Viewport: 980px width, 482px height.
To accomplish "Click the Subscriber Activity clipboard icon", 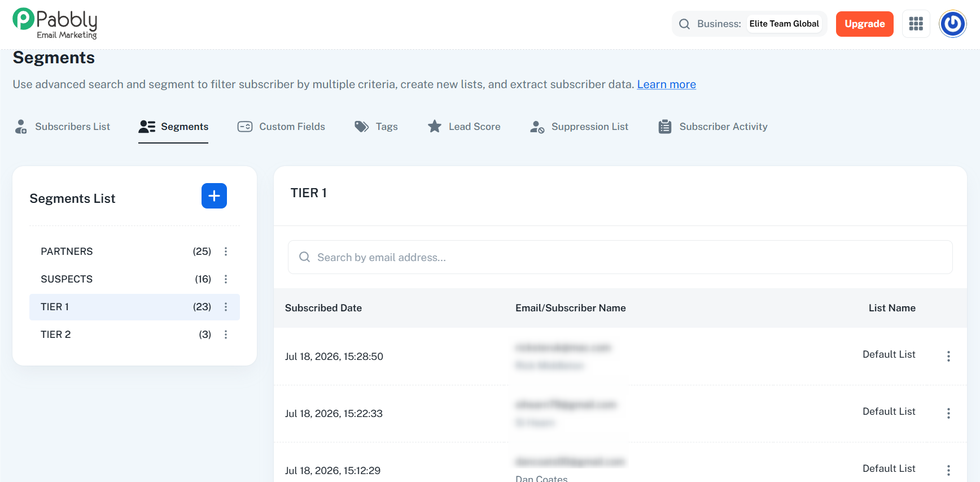I will (665, 127).
